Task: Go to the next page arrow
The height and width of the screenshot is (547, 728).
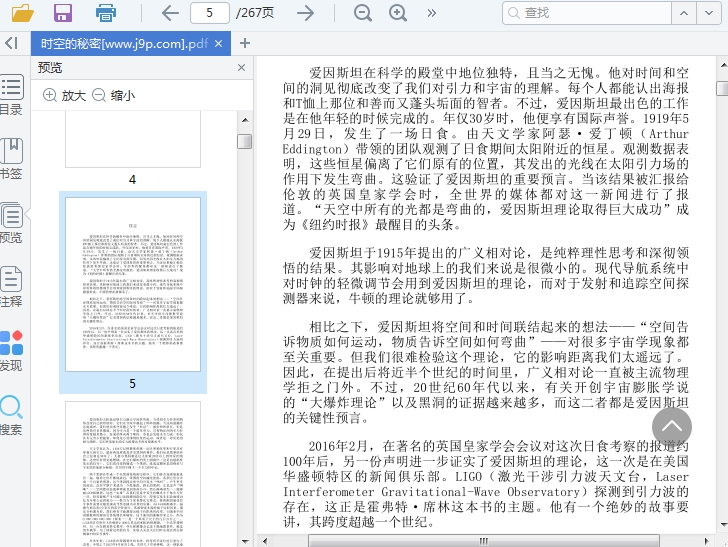Action: (306, 13)
